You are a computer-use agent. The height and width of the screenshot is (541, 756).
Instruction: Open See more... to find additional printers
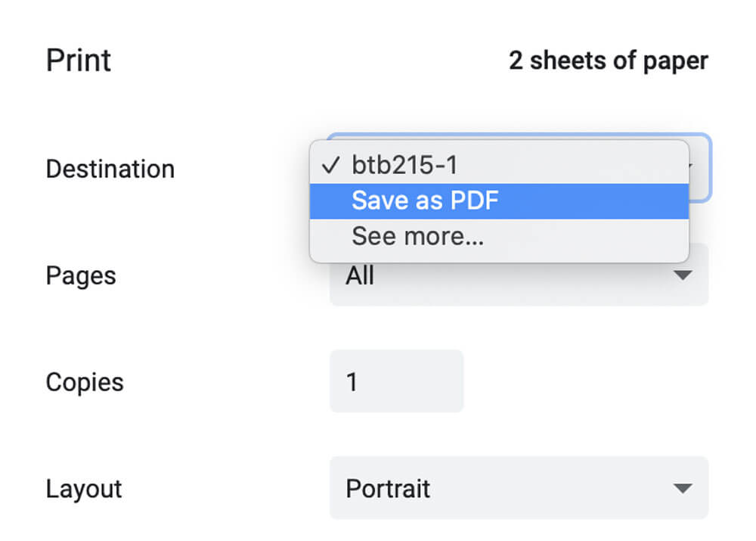[x=417, y=236]
